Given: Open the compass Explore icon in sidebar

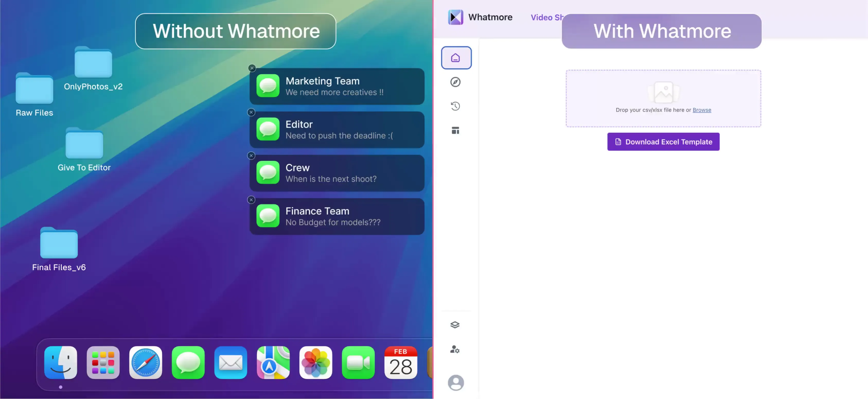Looking at the screenshot, I should pyautogui.click(x=455, y=82).
